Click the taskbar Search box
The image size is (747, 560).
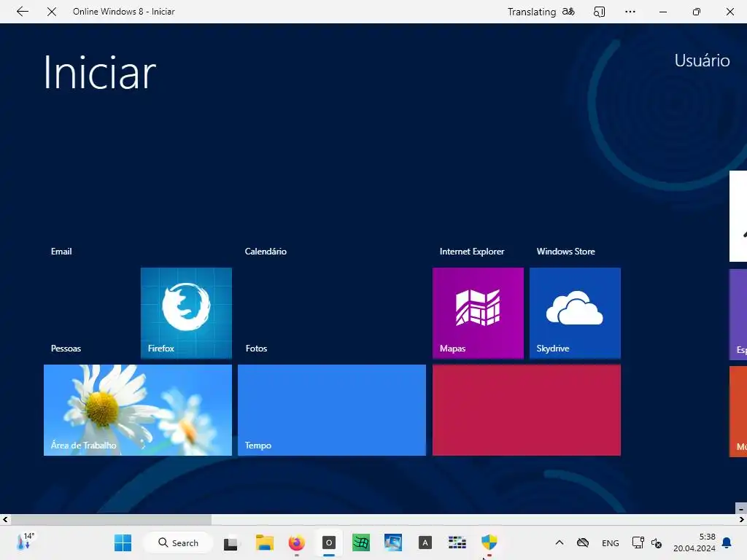(178, 542)
